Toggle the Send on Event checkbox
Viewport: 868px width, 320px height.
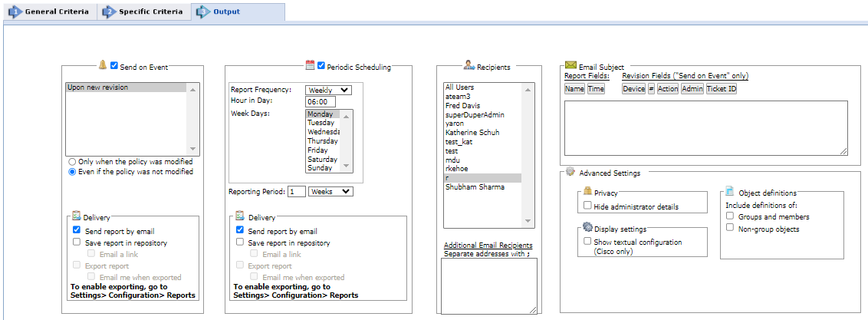tap(114, 66)
